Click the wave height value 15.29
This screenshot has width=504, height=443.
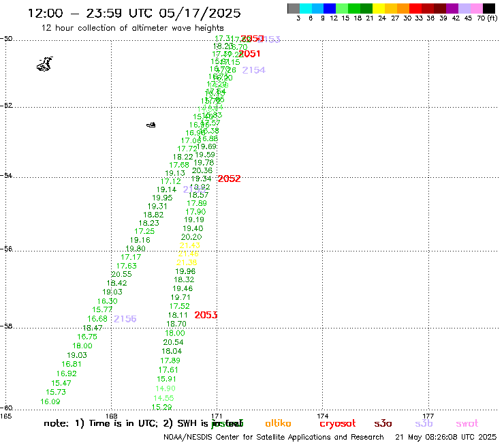pos(161,408)
